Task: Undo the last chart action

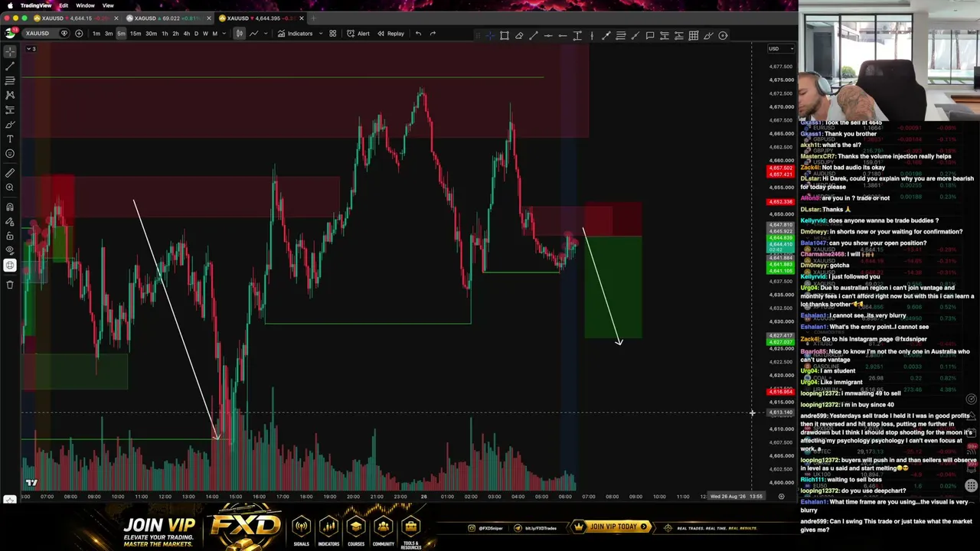Action: pyautogui.click(x=418, y=34)
